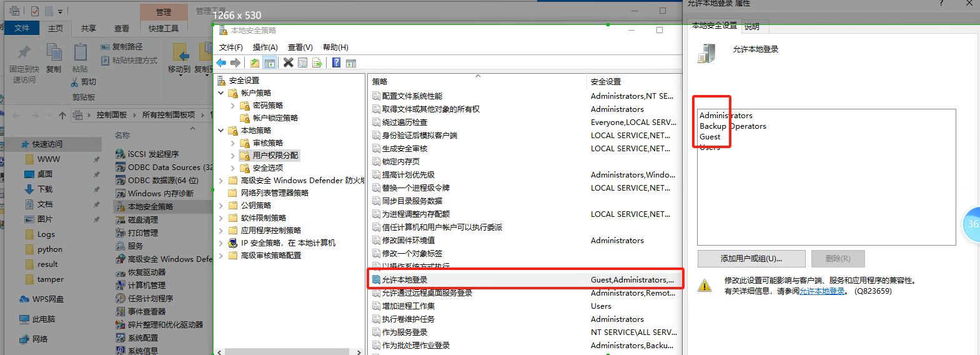Open iSCSI 发起程序 in Explorer list
This screenshot has height=355, width=980.
coord(147,154)
